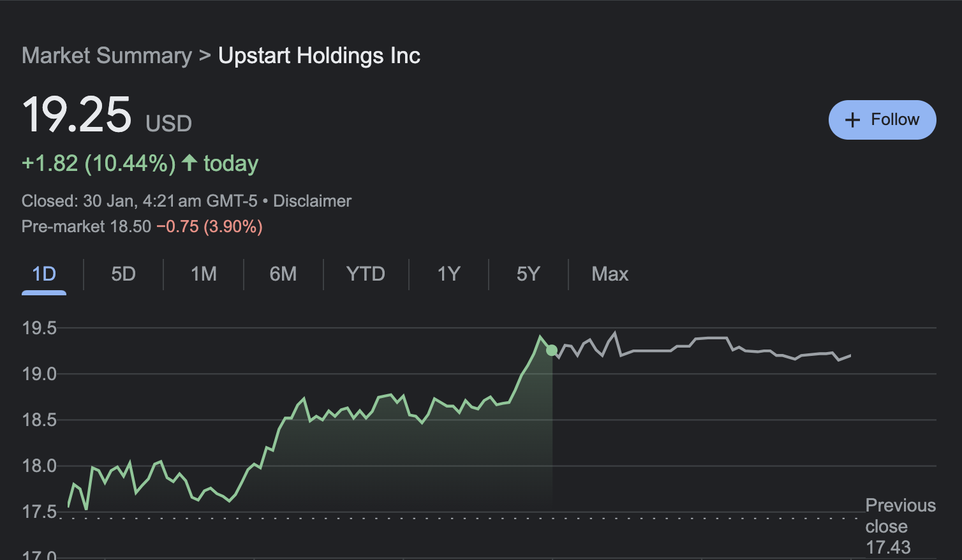Show the Max history chart
The width and height of the screenshot is (962, 560).
pos(610,274)
